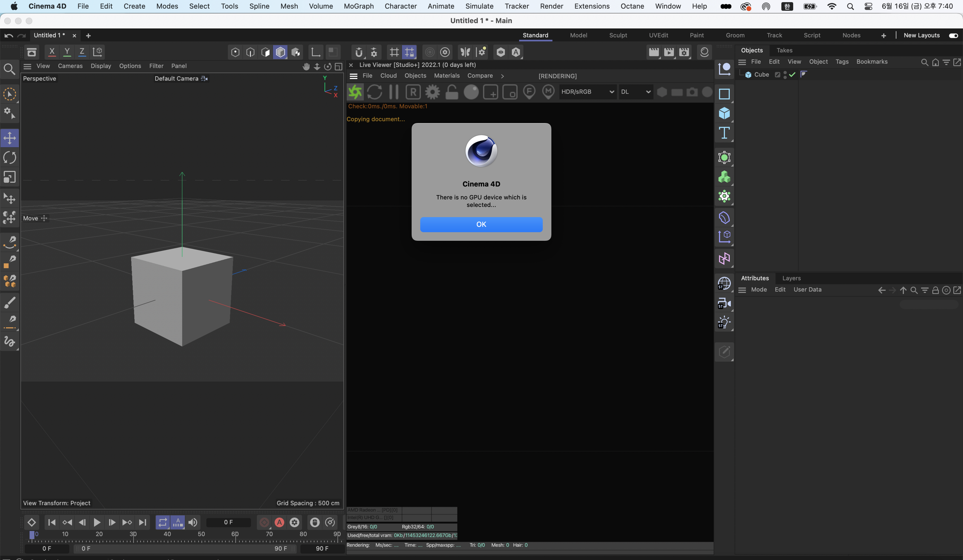Click current frame field showing 0 F
The width and height of the screenshot is (963, 560).
(x=229, y=522)
